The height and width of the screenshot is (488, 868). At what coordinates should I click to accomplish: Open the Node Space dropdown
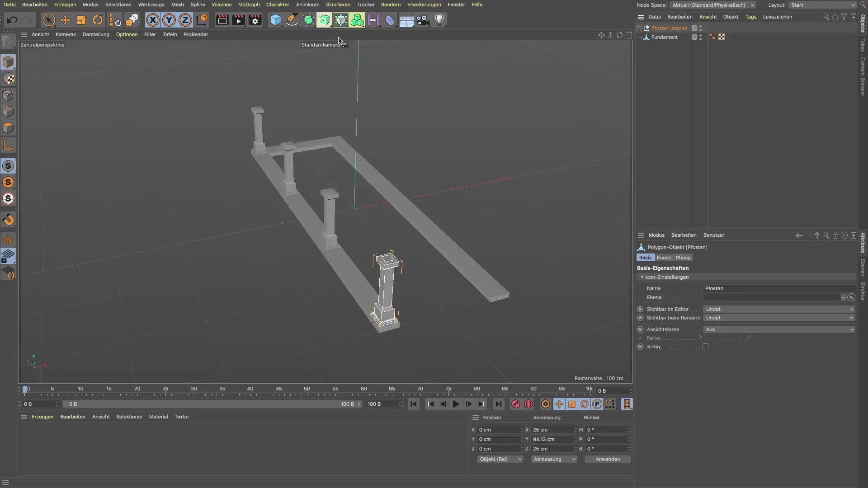point(713,5)
